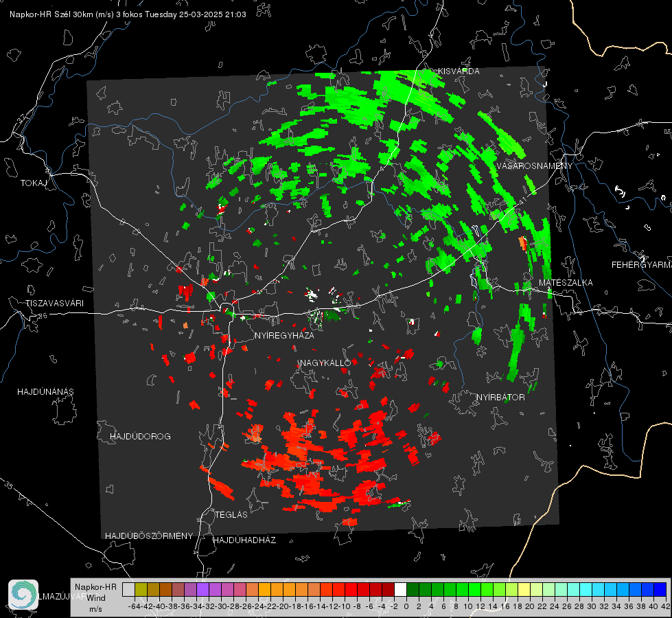This screenshot has width=672, height=618.
Task: Click the '42' legend scale value
Action: click(666, 606)
